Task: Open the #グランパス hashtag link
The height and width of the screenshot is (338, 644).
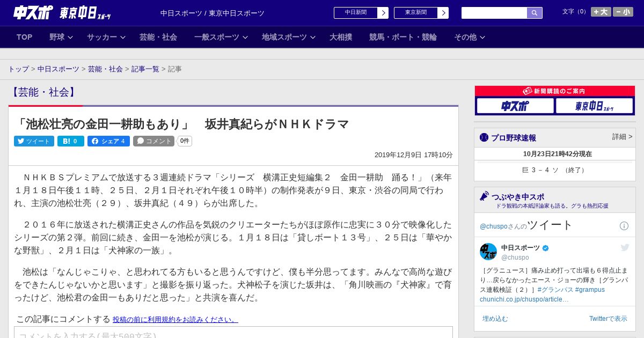Action: (x=555, y=290)
